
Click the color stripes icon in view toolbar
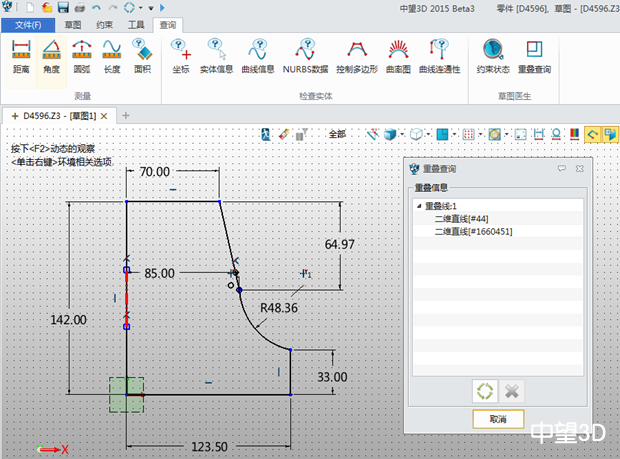[x=575, y=133]
